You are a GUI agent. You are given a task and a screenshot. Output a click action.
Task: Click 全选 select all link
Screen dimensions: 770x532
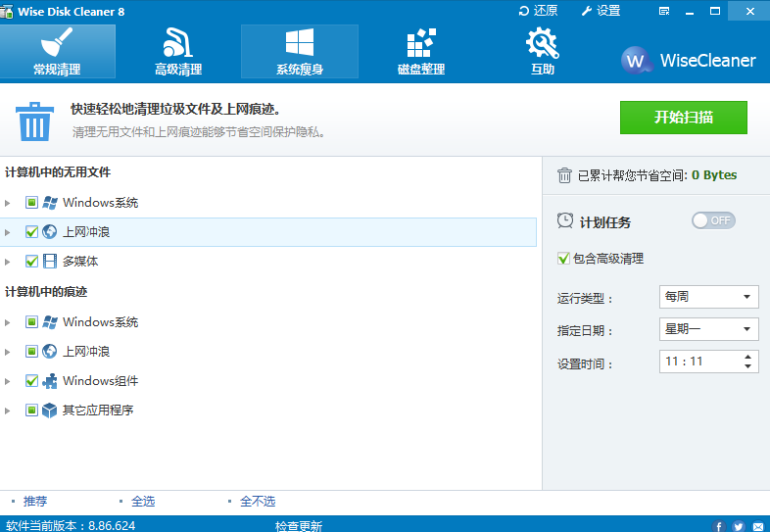click(x=143, y=502)
